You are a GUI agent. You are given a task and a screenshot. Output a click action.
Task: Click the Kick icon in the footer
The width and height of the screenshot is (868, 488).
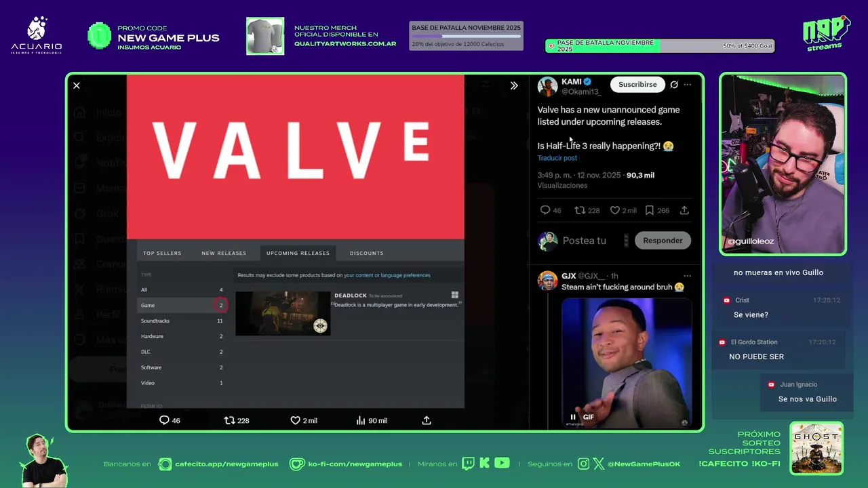click(x=484, y=464)
